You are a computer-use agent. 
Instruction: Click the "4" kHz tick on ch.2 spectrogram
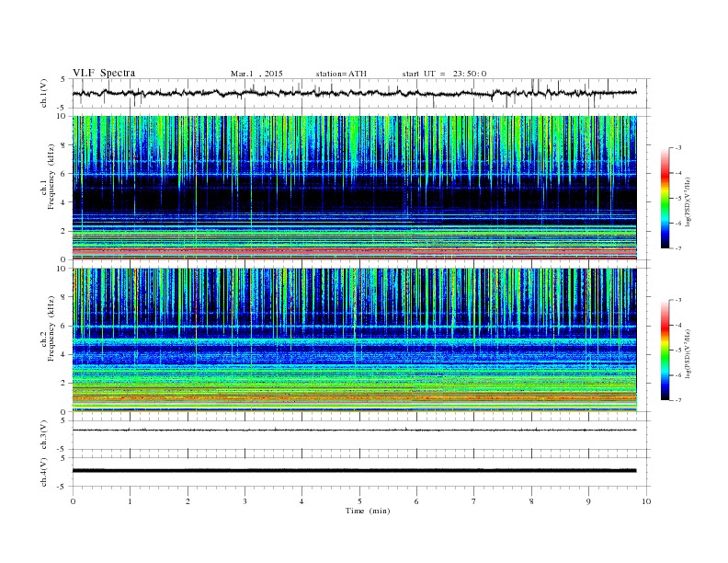[x=64, y=354]
